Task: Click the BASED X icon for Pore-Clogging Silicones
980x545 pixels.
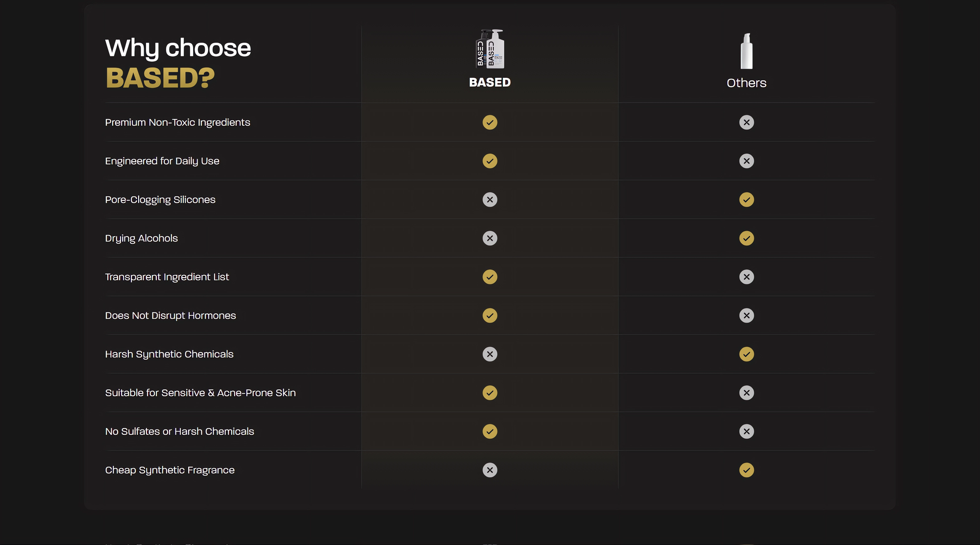Action: pyautogui.click(x=490, y=200)
